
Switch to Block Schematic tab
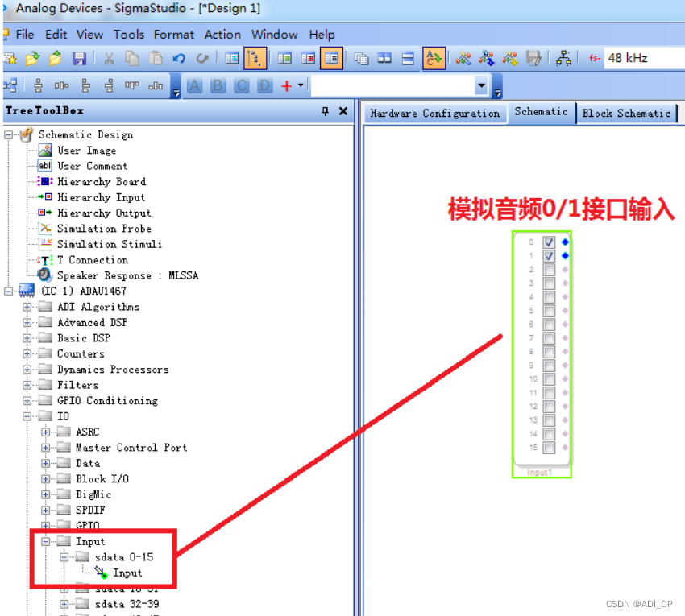point(626,114)
